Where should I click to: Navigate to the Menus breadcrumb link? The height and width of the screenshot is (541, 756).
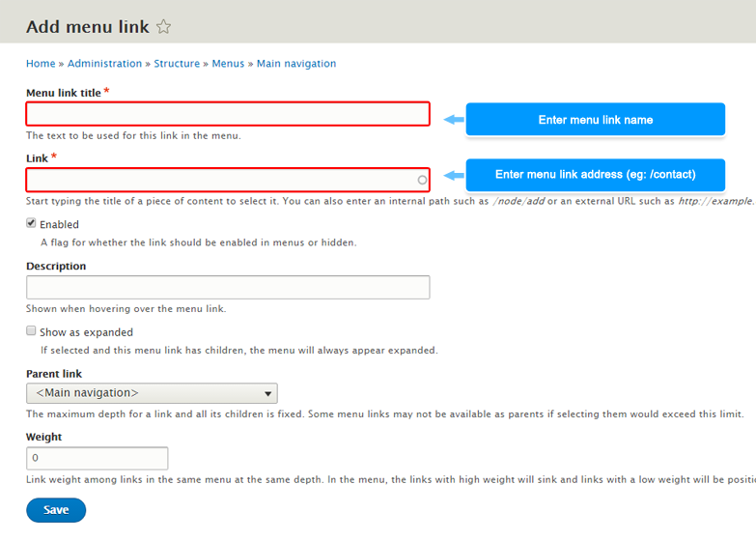(228, 64)
